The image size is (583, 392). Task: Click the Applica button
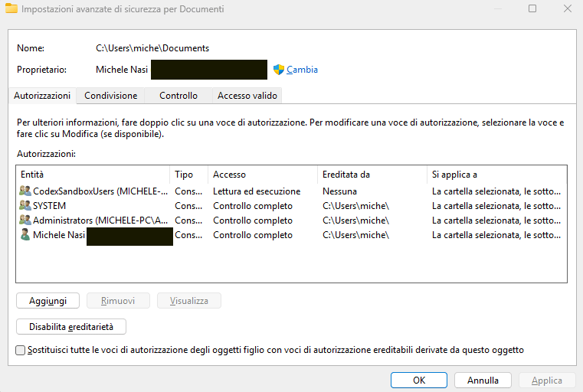pos(547,380)
